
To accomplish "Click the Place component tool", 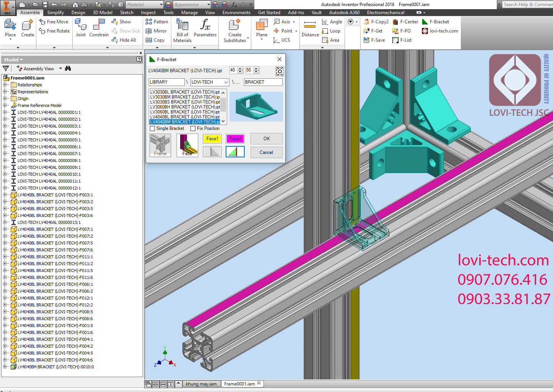I will (x=10, y=28).
